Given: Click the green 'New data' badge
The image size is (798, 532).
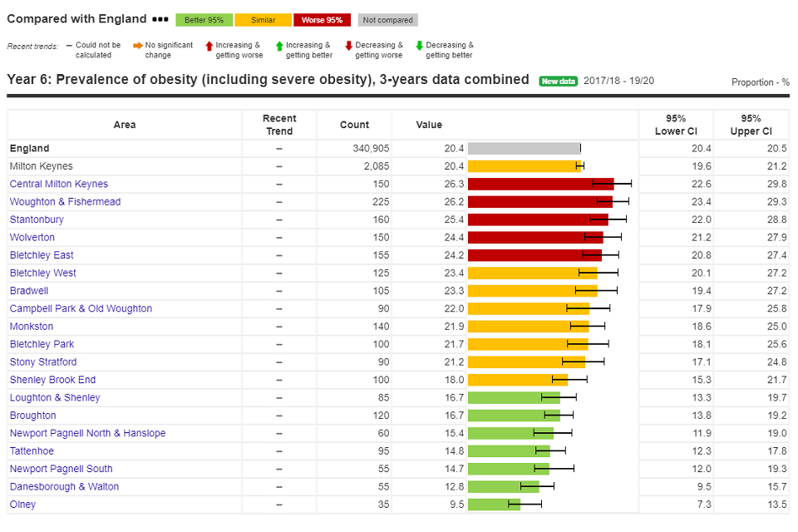Looking at the screenshot, I should point(558,81).
